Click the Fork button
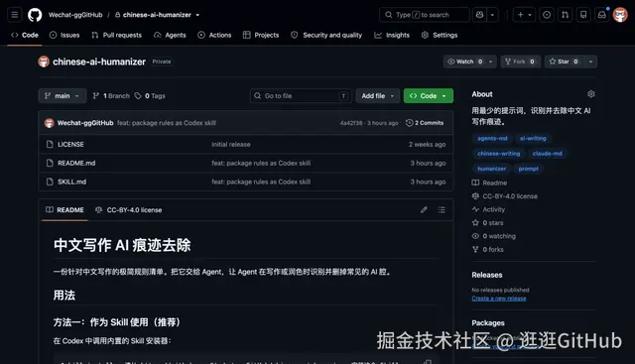Image resolution: width=635 pixels, height=364 pixels. 520,61
